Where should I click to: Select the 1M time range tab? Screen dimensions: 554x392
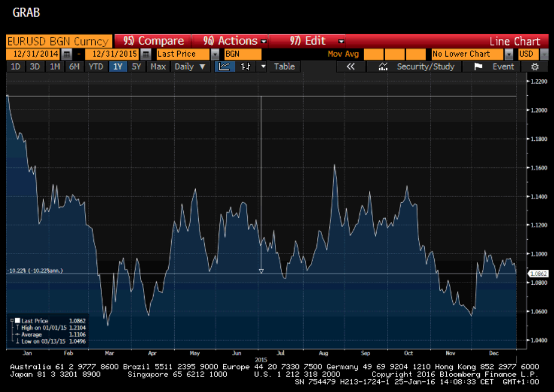click(55, 66)
